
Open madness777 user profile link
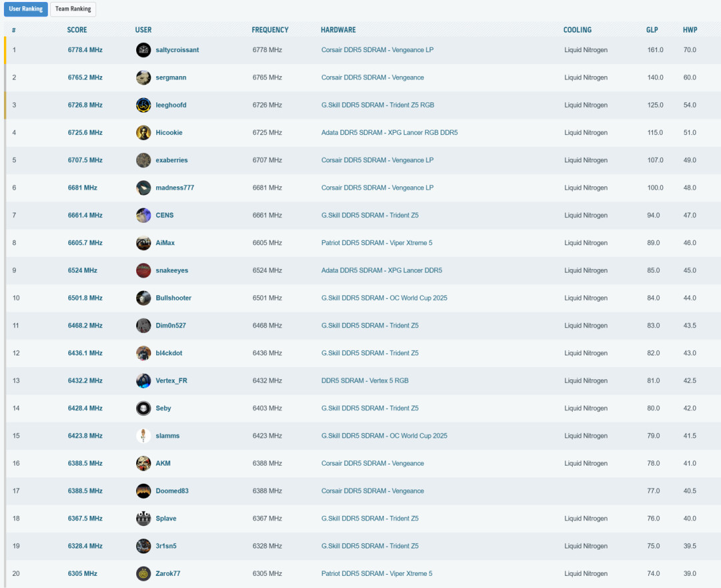[175, 188]
